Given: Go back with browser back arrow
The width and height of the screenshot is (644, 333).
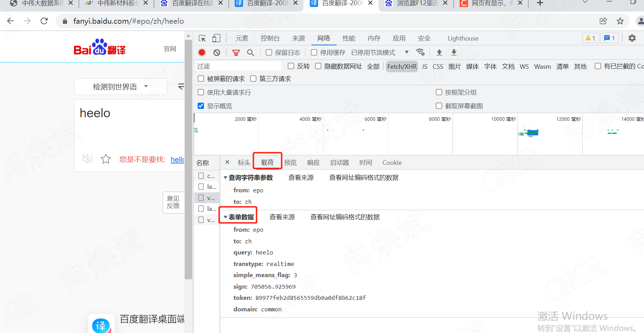Looking at the screenshot, I should click(x=10, y=21).
